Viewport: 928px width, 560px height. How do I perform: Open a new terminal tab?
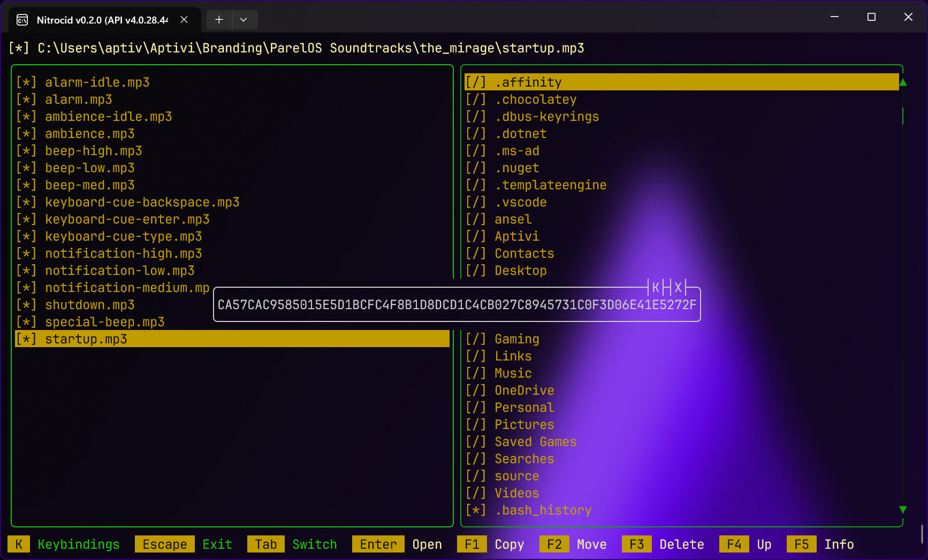[219, 20]
